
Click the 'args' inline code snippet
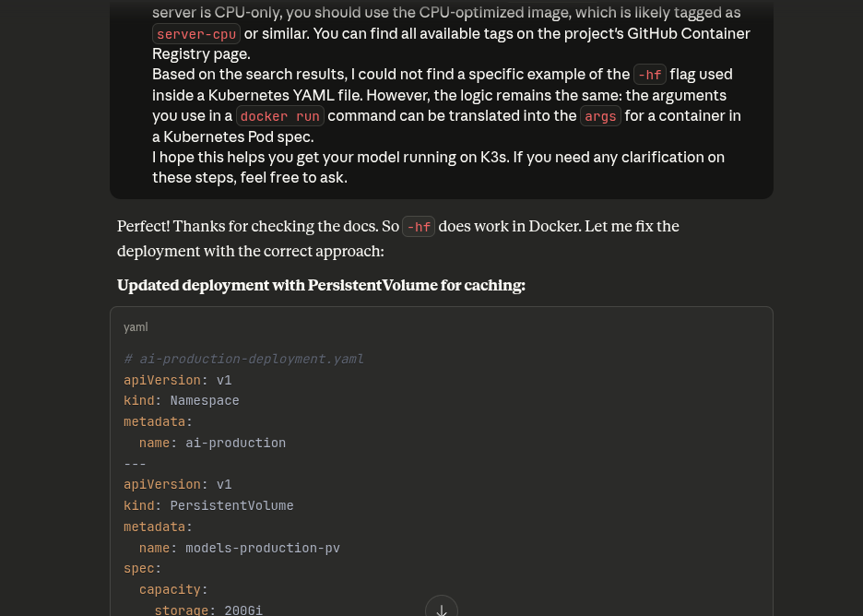(600, 116)
